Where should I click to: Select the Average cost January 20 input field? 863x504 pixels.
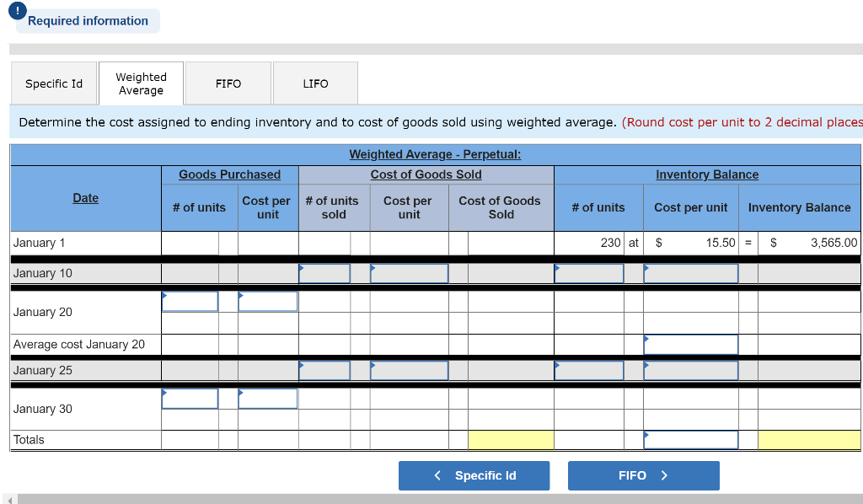tap(690, 344)
